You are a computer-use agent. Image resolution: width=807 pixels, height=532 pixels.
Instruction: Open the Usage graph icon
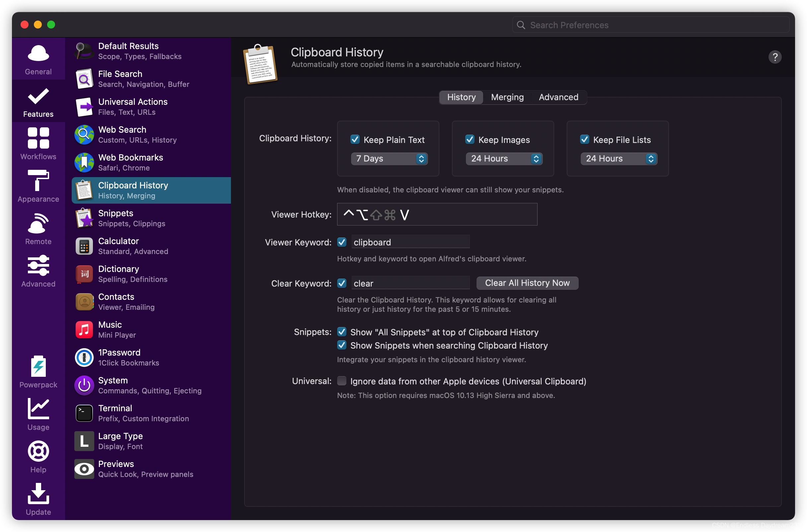pyautogui.click(x=38, y=409)
